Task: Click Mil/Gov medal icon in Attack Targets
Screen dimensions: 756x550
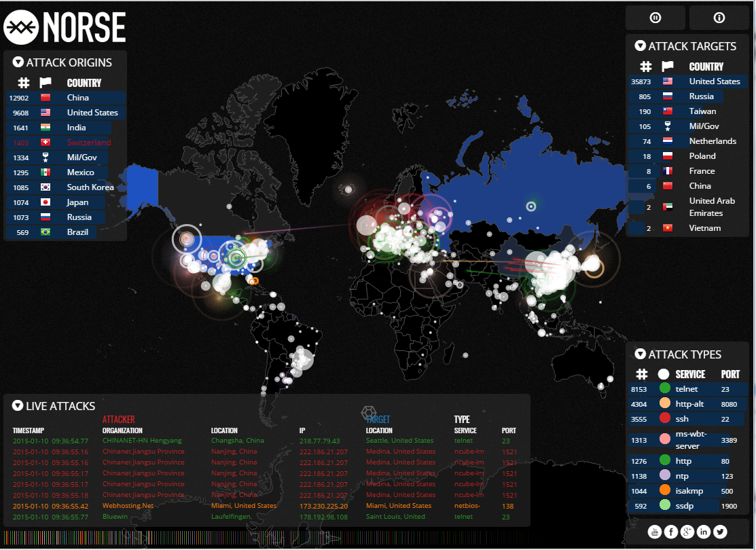Action: click(x=668, y=126)
